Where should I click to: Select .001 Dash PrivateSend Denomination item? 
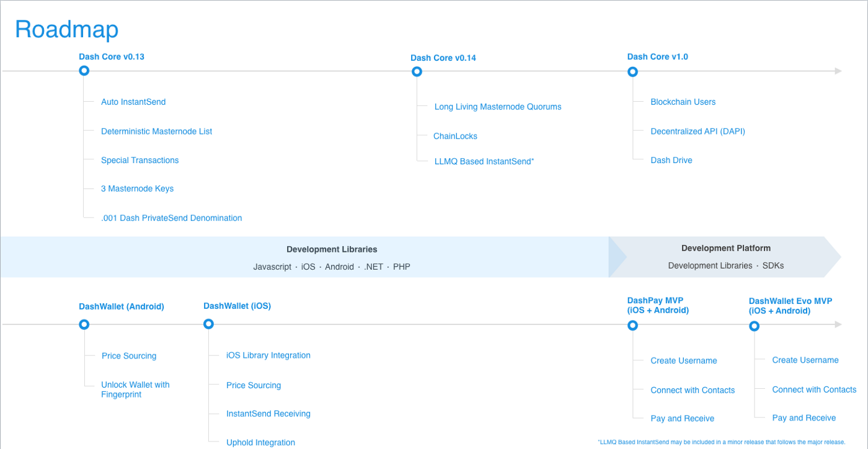pyautogui.click(x=172, y=218)
